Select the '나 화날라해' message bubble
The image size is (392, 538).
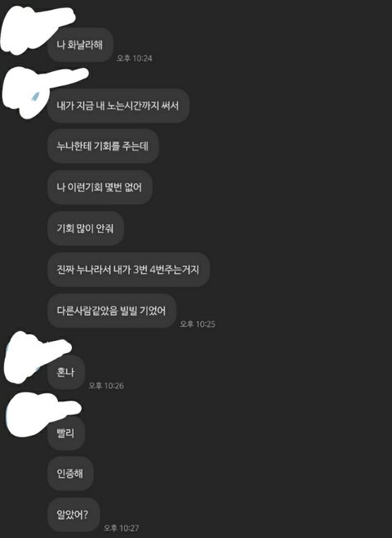pos(80,45)
